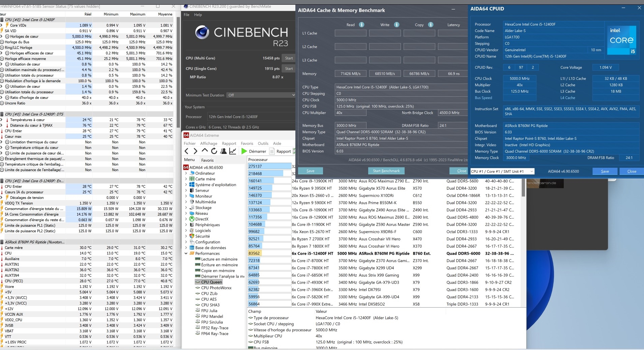Viewport: 644px width, 350px height.
Task: Open the line graph icon in AIDA64 toolbar
Action: (233, 151)
